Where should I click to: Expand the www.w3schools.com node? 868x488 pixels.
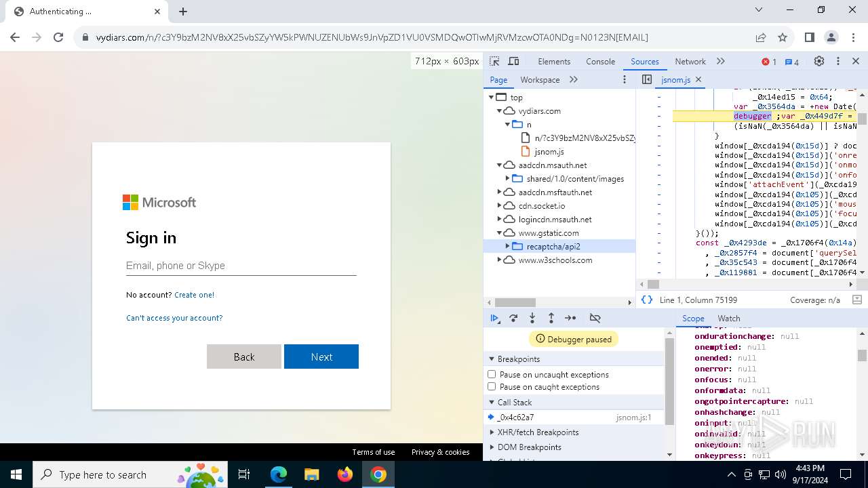[499, 260]
